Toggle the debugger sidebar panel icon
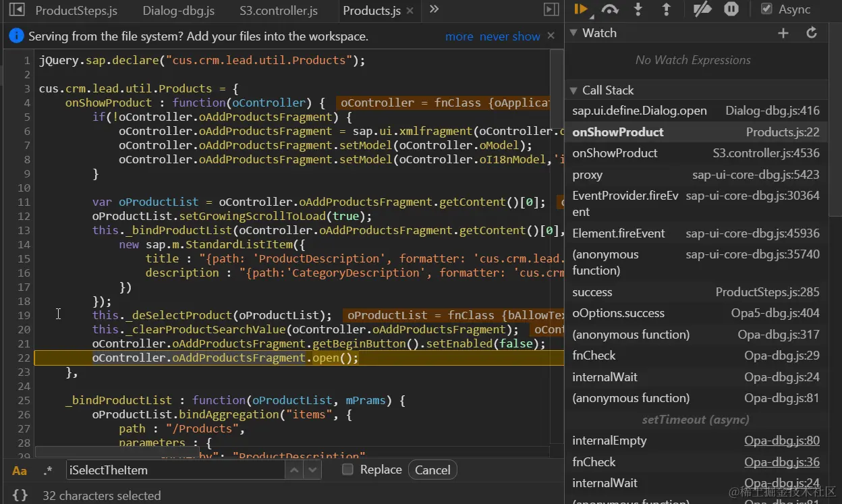 (x=551, y=9)
